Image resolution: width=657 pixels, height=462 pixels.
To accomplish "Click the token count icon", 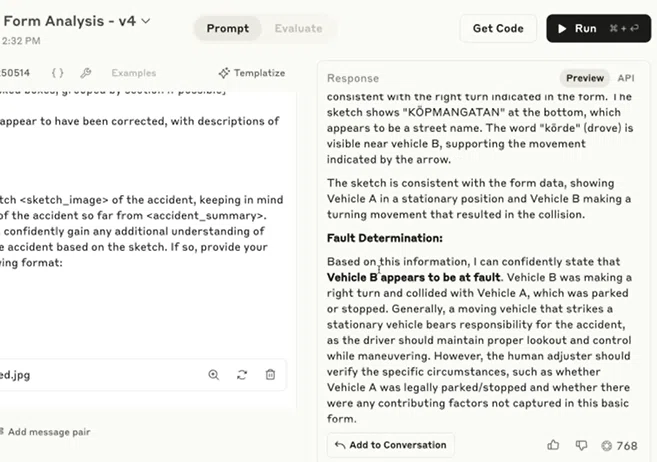I will point(606,446).
